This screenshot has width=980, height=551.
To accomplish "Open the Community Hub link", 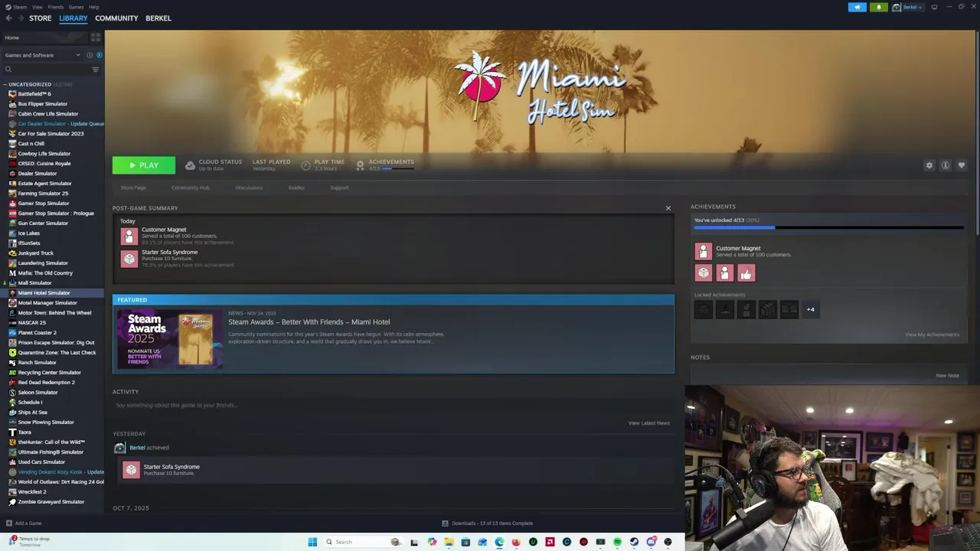I will pos(191,187).
